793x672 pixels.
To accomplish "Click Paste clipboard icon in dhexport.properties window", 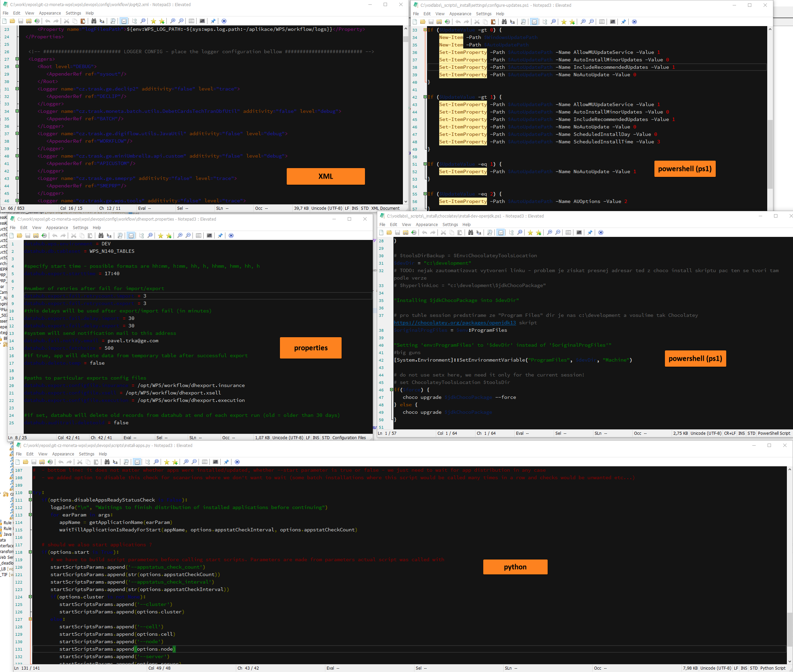I will click(x=90, y=236).
